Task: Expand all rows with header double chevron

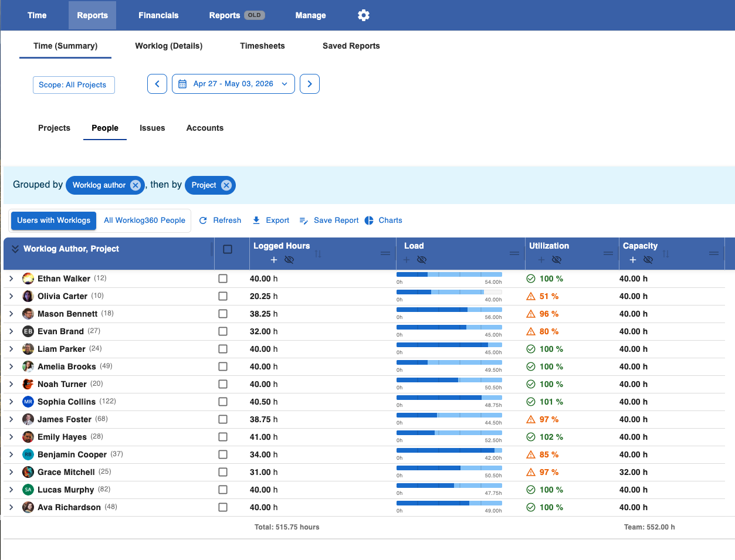Action: [15, 249]
